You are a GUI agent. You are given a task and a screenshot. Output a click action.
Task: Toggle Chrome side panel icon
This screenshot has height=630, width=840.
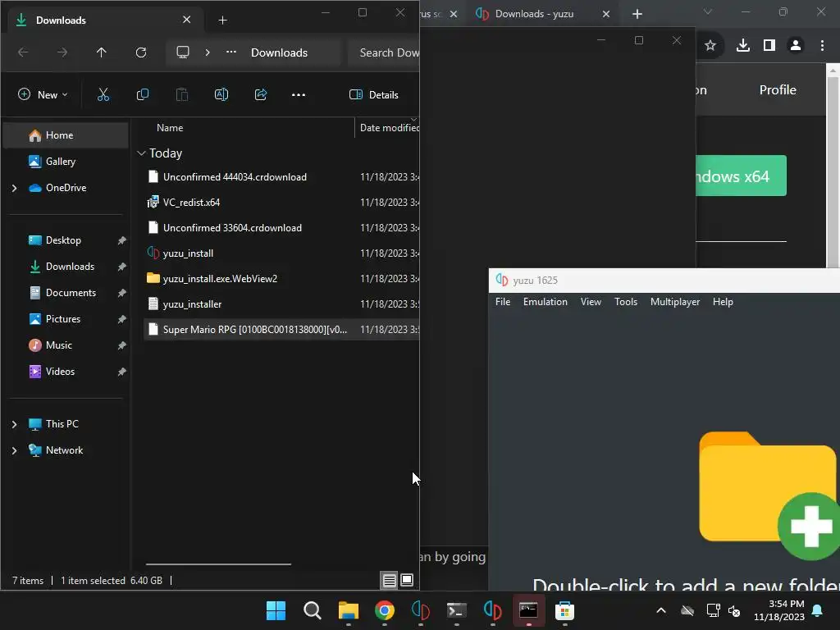(x=769, y=46)
